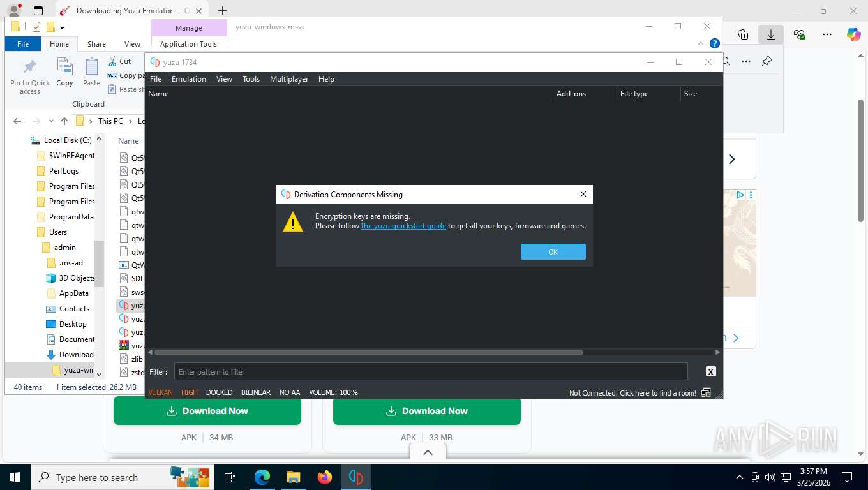Open the Multiplayer menu in yuzu
The height and width of the screenshot is (490, 868).
pyautogui.click(x=289, y=79)
